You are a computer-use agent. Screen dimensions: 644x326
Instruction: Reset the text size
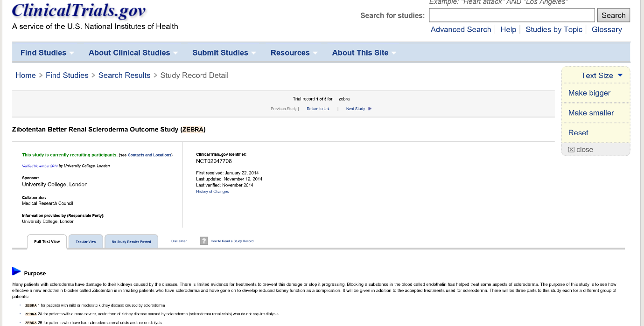(578, 133)
